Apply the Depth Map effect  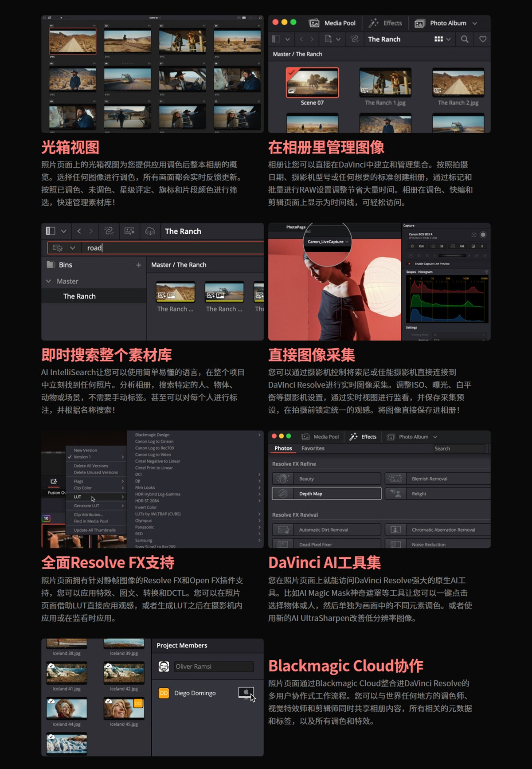point(327,494)
